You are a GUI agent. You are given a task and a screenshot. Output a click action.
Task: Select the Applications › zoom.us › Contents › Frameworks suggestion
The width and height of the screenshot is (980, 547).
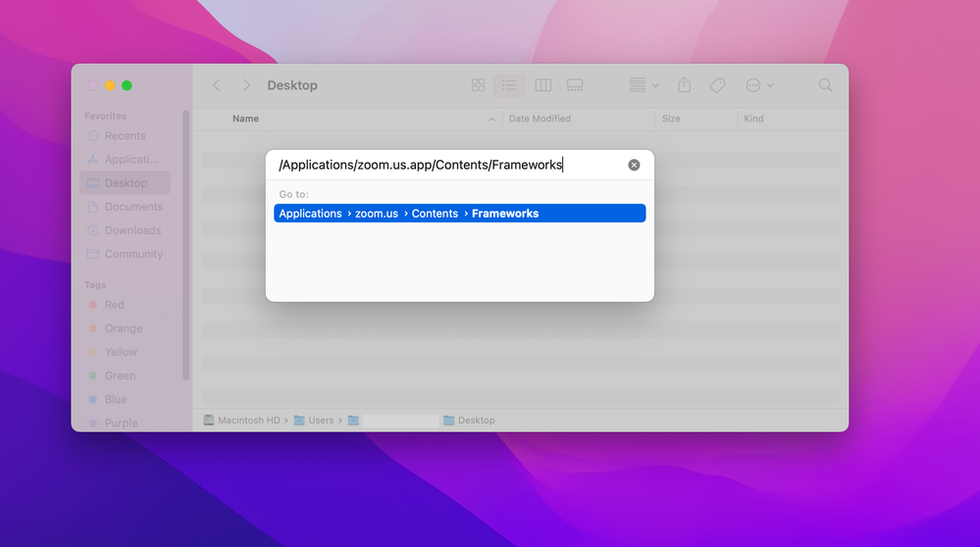(459, 214)
